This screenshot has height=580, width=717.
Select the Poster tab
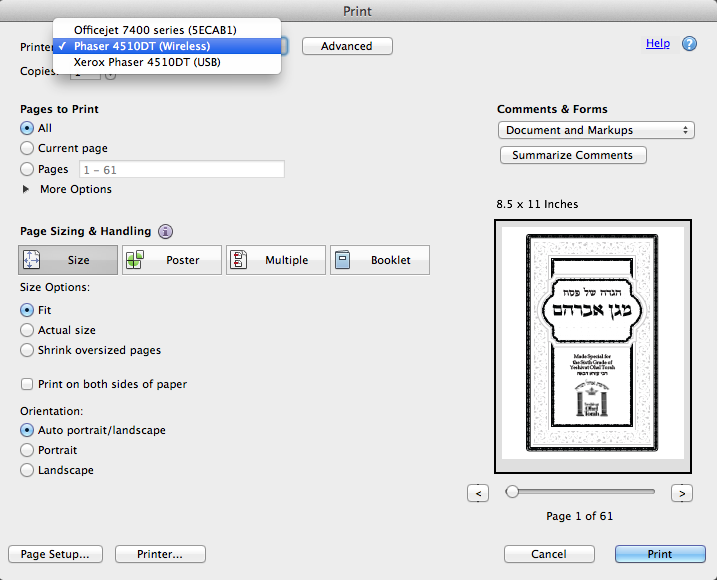pos(172,260)
